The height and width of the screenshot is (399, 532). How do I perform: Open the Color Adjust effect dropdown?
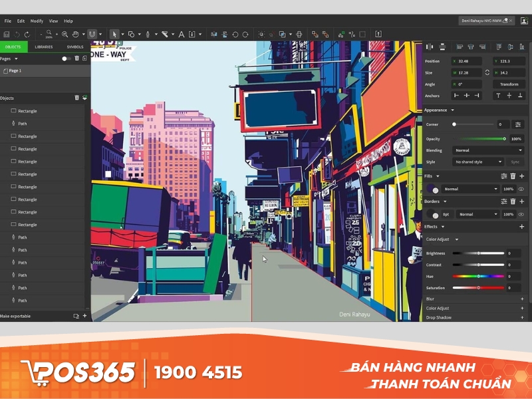pyautogui.click(x=457, y=239)
